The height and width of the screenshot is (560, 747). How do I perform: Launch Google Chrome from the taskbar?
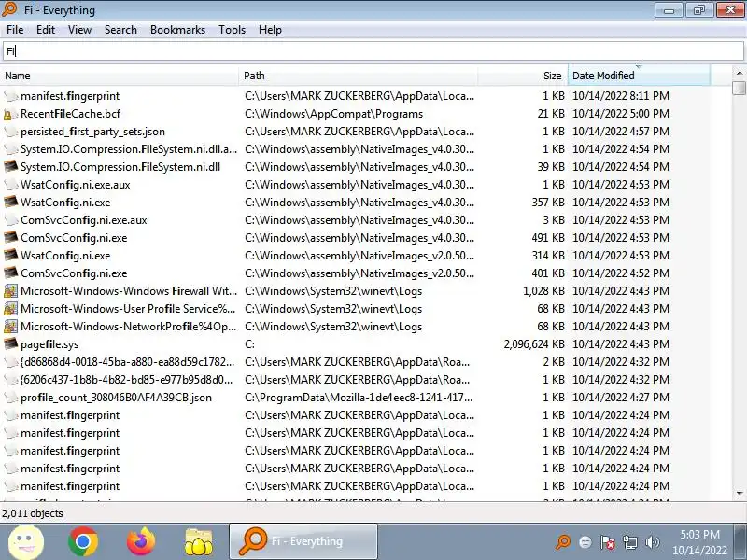point(83,542)
